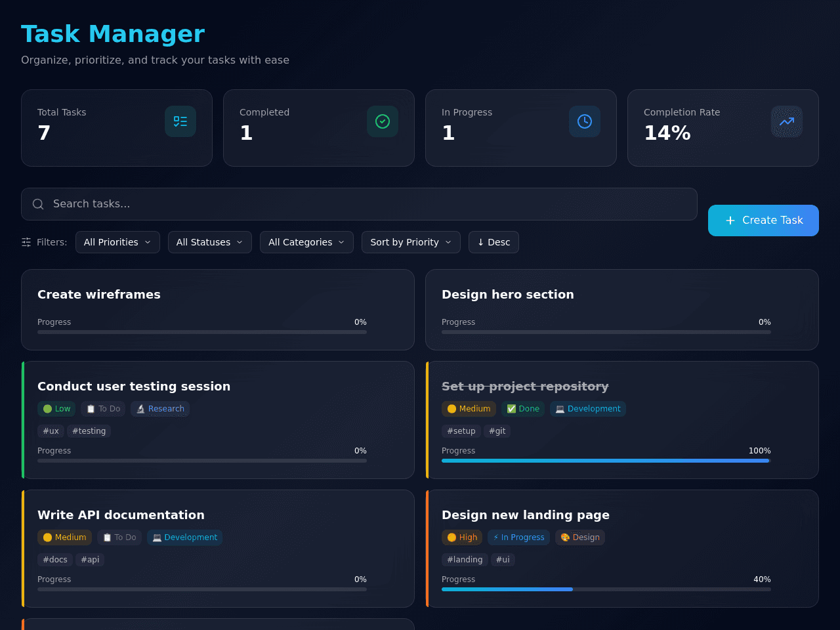This screenshot has width=840, height=630.
Task: Click the In Progress status badge
Action: point(518,537)
